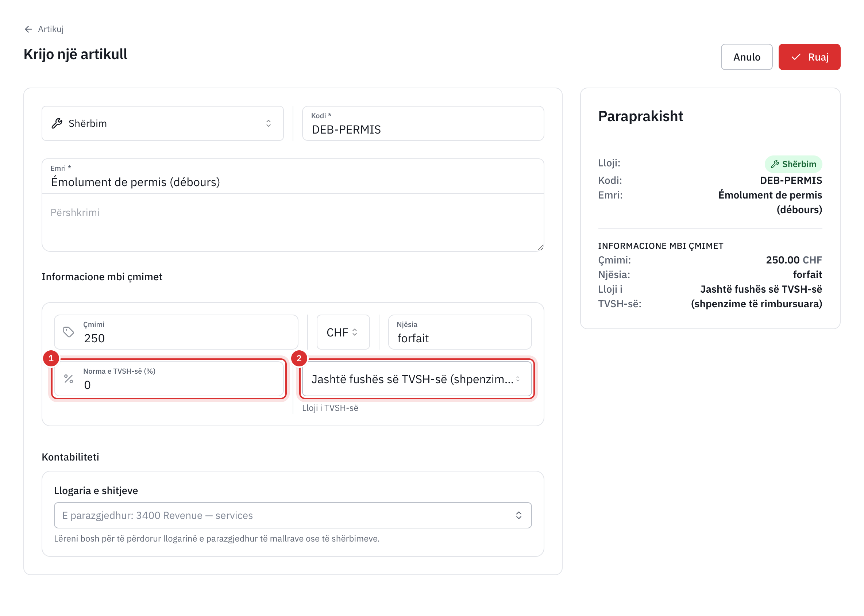The image size is (864, 616).
Task: Click the chevron arrows on Shërbim selector
Action: 269,123
